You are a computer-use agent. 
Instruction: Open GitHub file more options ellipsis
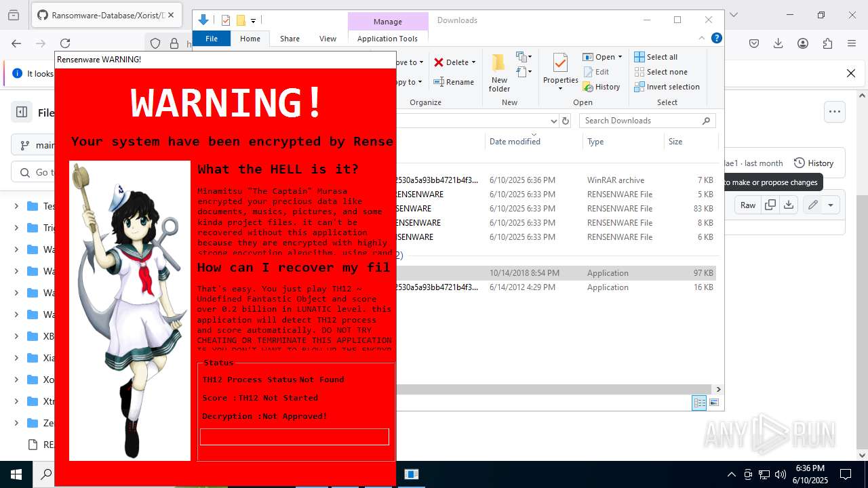pyautogui.click(x=834, y=112)
